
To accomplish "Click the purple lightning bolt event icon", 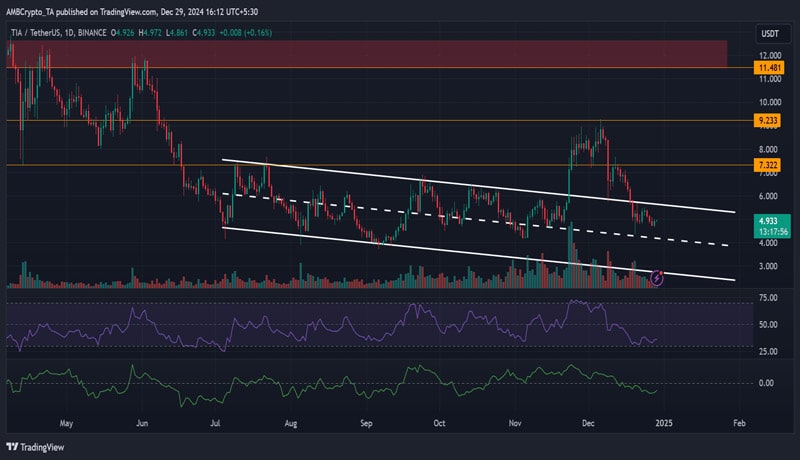I will pos(657,278).
